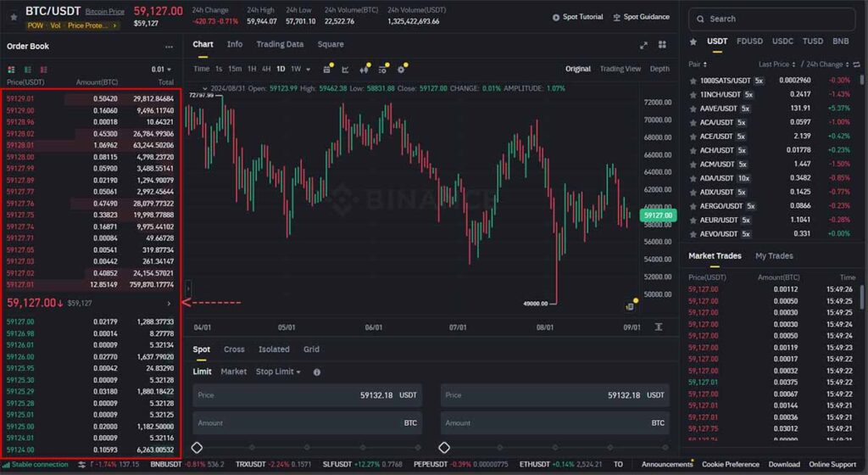
Task: Show favorites with the star tab icon
Action: [693, 42]
